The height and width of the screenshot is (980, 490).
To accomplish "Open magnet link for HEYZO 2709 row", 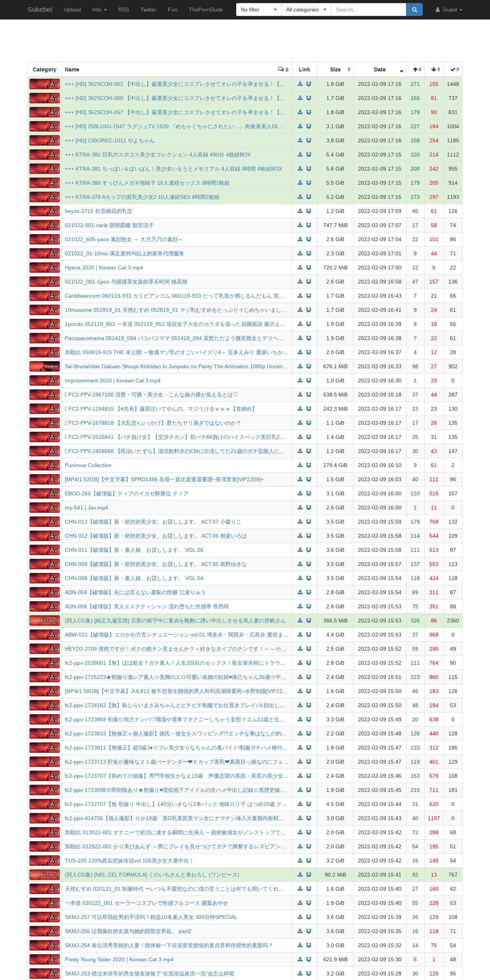I will coord(309,649).
